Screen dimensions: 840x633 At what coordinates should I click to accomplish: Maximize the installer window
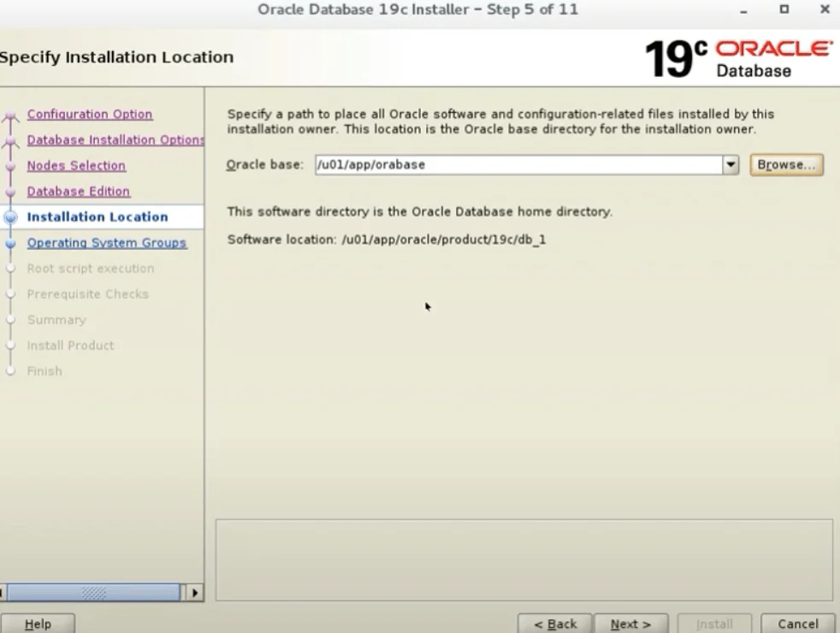(784, 9)
